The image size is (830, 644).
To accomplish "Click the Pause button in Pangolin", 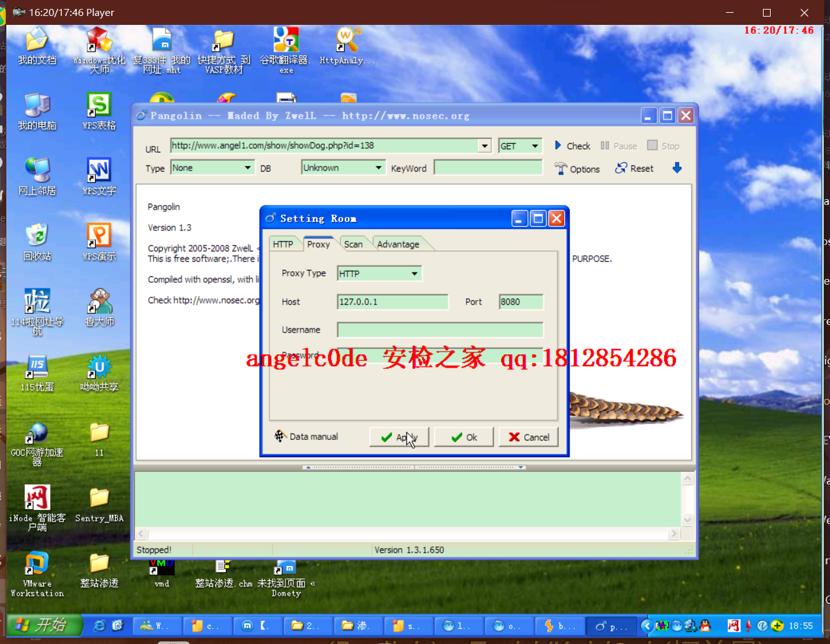I will pos(619,146).
